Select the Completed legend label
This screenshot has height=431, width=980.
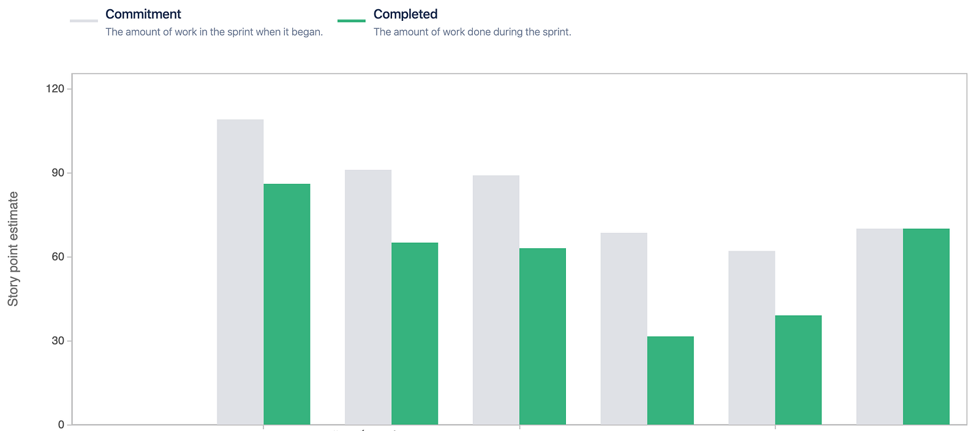point(405,14)
